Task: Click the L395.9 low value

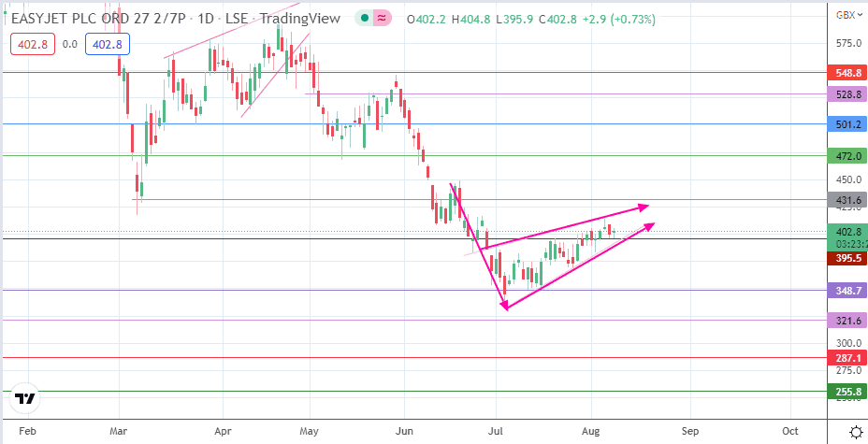Action: point(514,20)
